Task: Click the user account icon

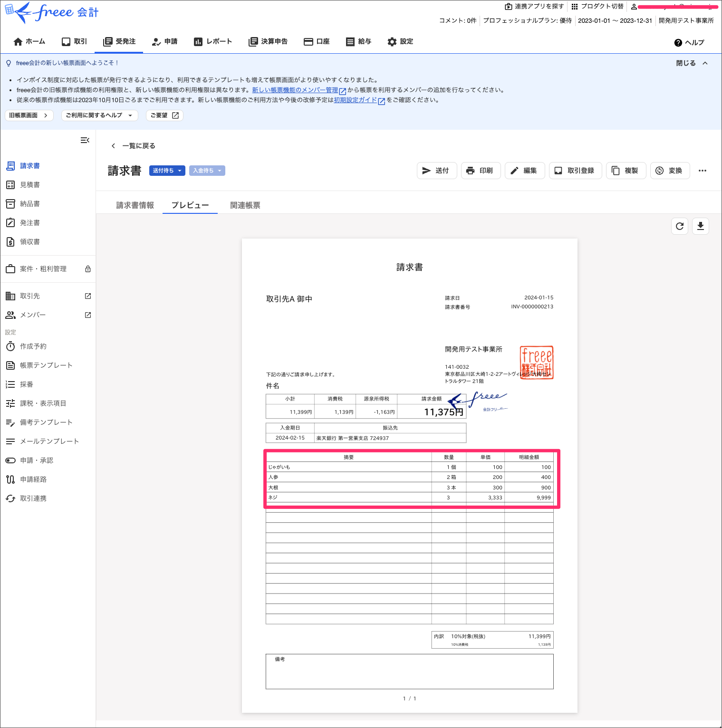Action: pos(634,7)
